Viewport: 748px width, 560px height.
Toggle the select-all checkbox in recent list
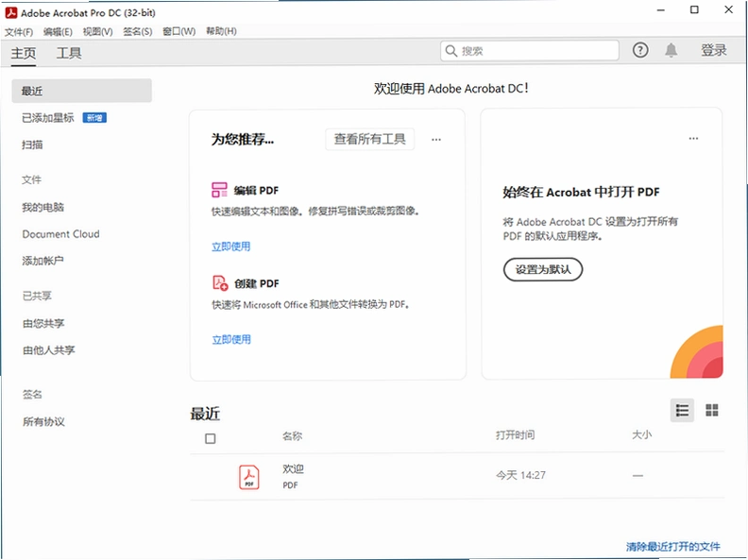click(210, 438)
